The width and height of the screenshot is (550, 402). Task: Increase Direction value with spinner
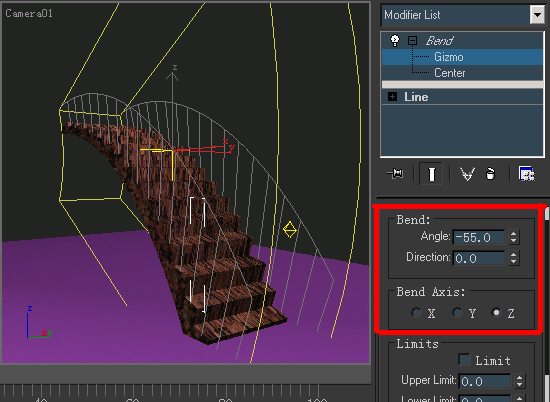click(x=514, y=254)
